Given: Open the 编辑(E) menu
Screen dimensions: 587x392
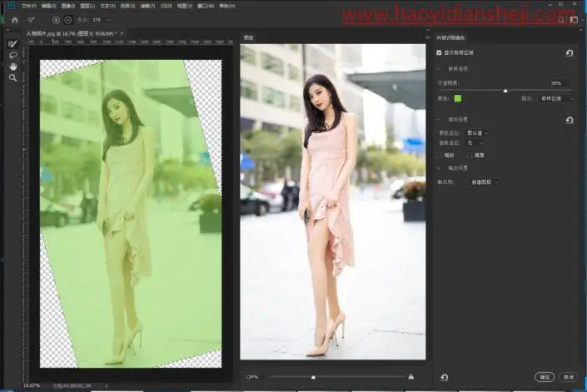Looking at the screenshot, I should (48, 6).
